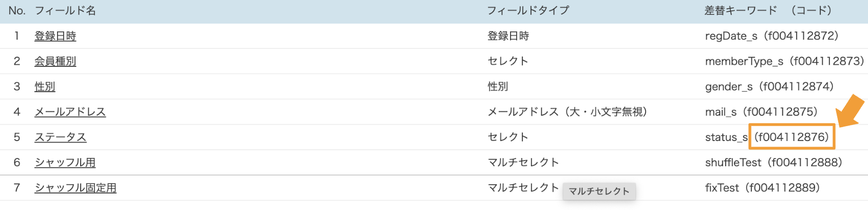Click the orange arrow annotation
Screen dimensions: 868x210
pos(851,110)
